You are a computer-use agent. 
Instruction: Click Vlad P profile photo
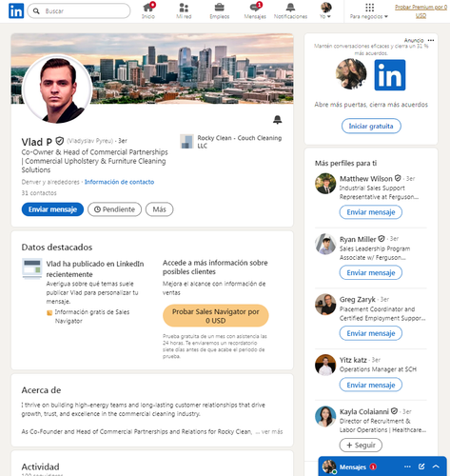[x=58, y=89]
